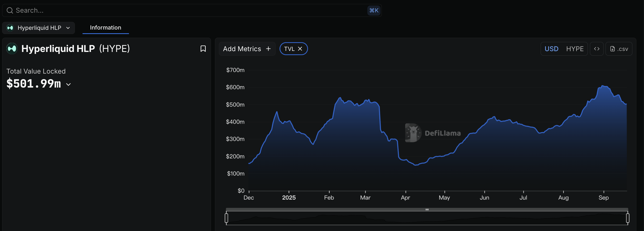Click the range selector's top drag bar
Viewport: 644px width, 231px height.
pyautogui.click(x=427, y=210)
